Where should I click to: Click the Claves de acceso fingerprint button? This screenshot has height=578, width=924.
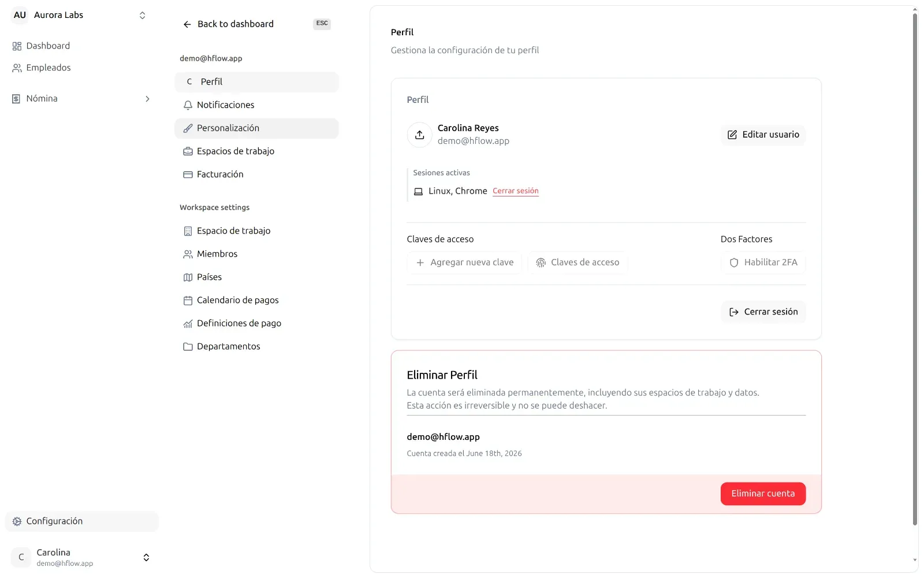tap(577, 262)
